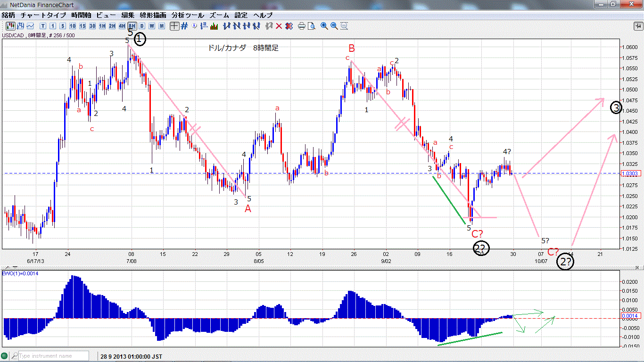This screenshot has width=644, height=362.
Task: Click the 0.0014 EWO value tag
Action: pyautogui.click(x=630, y=316)
